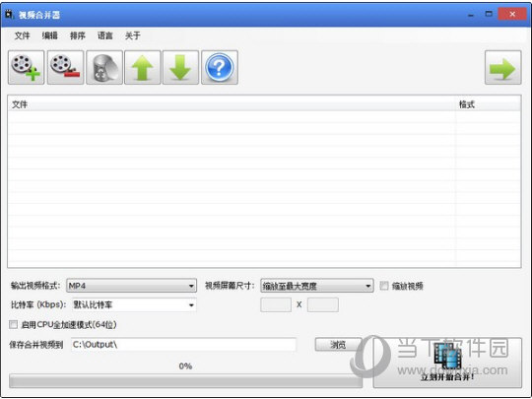Open help with the blue question mark
Image resolution: width=532 pixels, height=399 pixels.
220,68
